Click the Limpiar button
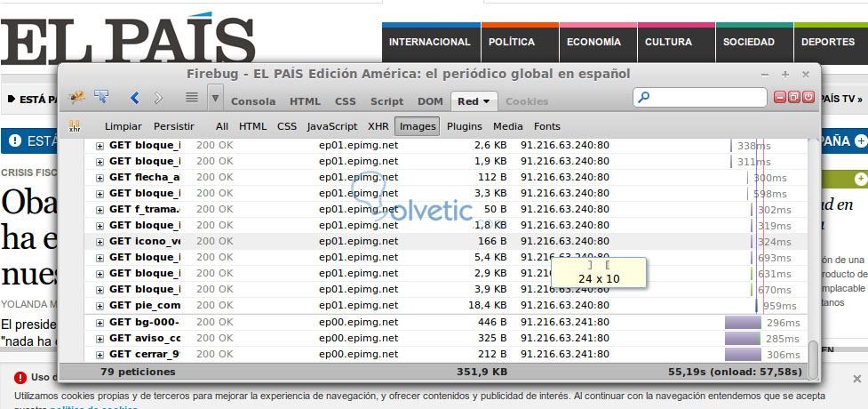The height and width of the screenshot is (409, 868). [123, 126]
